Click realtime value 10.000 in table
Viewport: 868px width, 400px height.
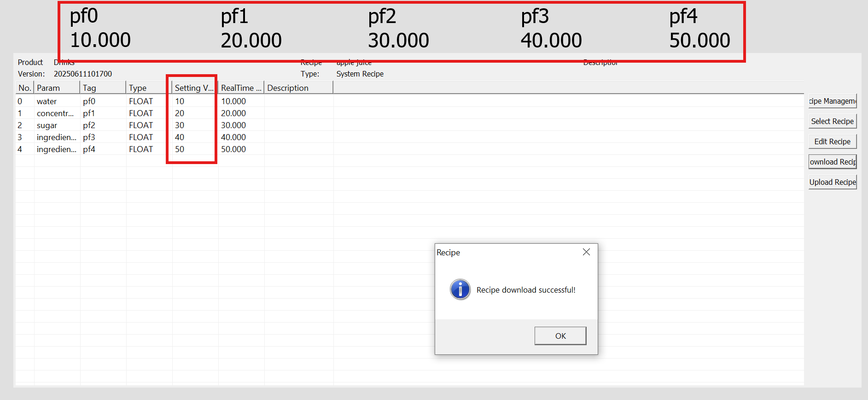233,101
